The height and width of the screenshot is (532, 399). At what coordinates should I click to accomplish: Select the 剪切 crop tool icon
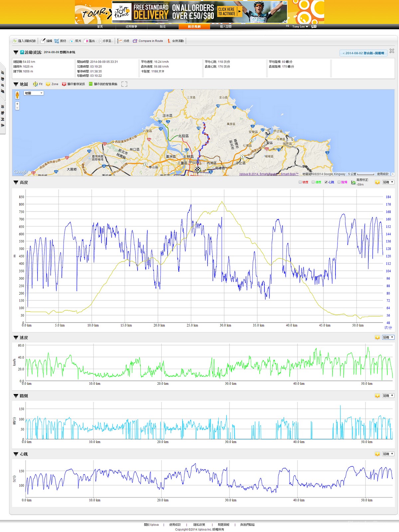57,41
